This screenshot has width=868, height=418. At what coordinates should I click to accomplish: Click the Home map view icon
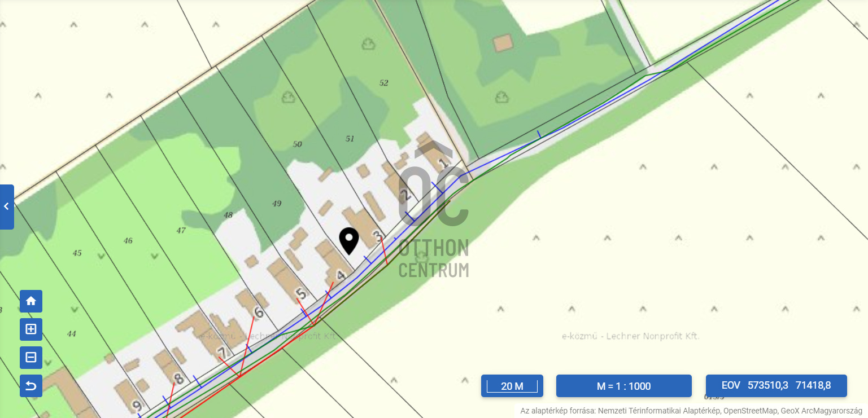31,301
